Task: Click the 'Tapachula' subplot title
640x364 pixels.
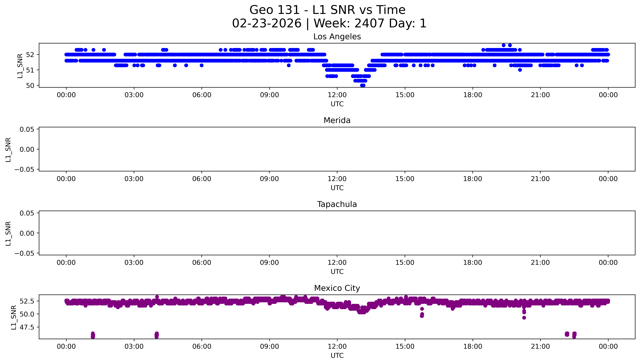Action: coord(337,204)
